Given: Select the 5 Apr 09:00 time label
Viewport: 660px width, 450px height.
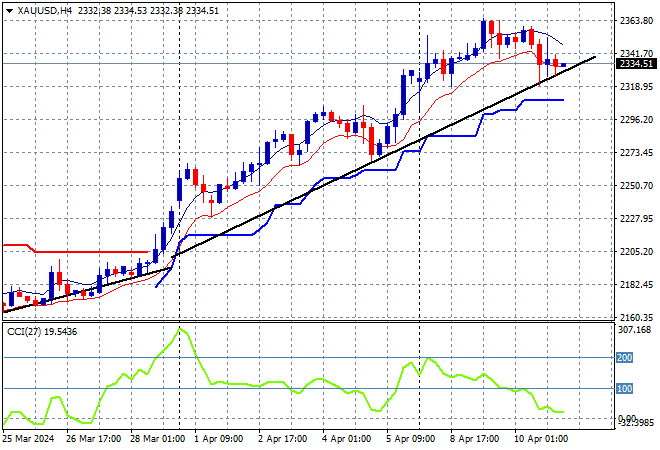Looking at the screenshot, I should (x=410, y=439).
